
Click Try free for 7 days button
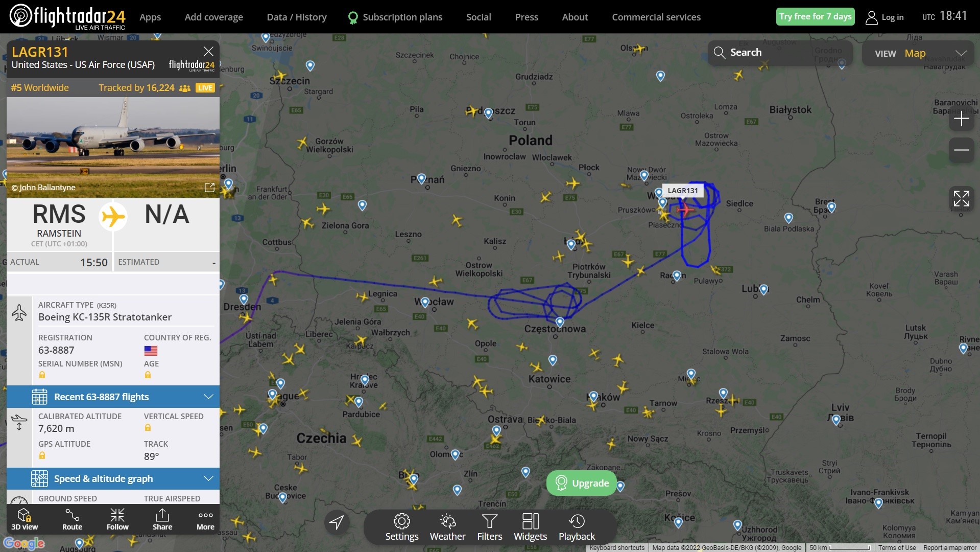[815, 16]
